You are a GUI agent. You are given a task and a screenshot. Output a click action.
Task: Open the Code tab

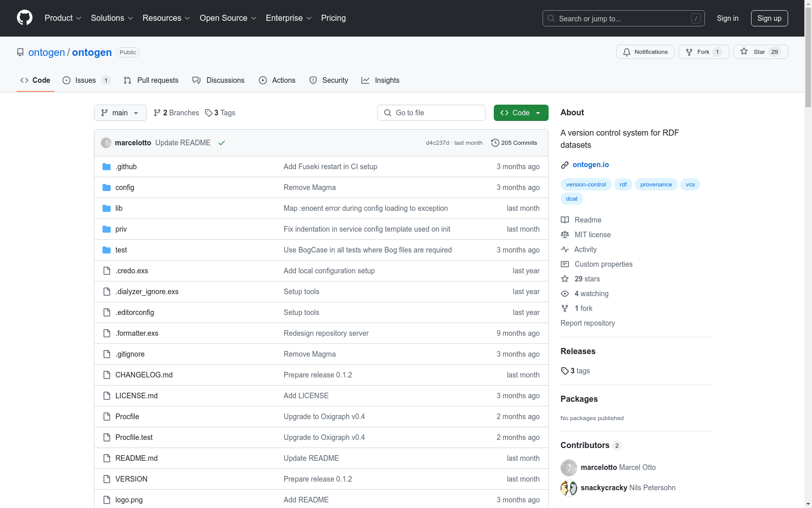tap(36, 80)
